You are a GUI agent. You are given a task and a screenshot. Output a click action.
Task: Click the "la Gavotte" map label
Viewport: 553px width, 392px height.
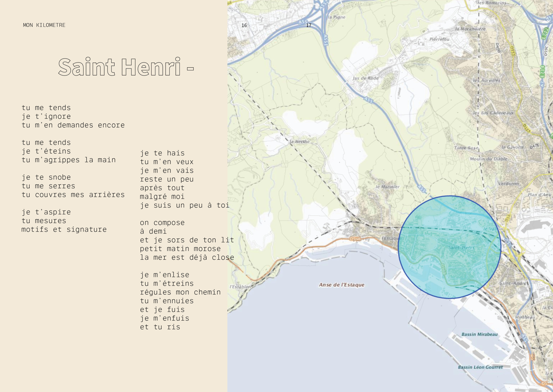(x=513, y=147)
